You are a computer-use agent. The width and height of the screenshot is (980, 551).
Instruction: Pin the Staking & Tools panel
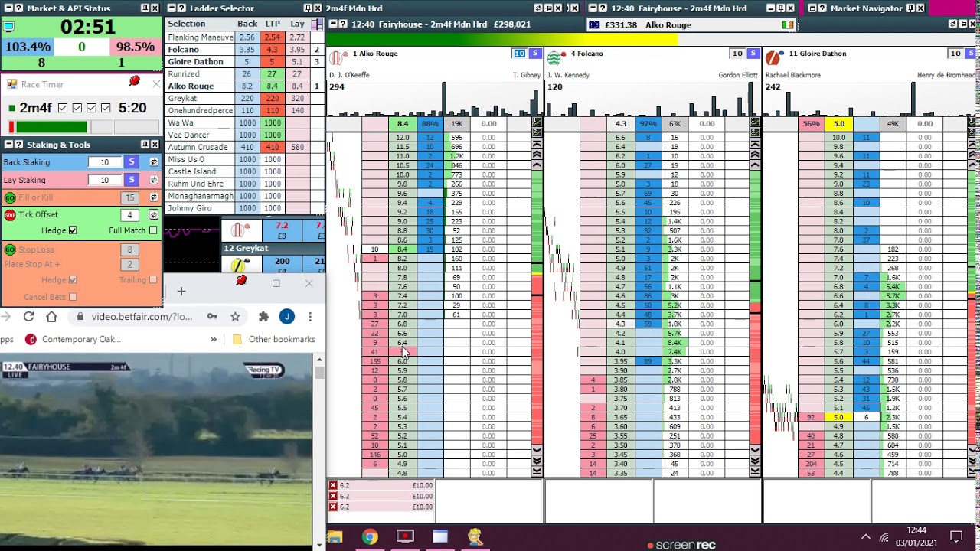pyautogui.click(x=145, y=145)
